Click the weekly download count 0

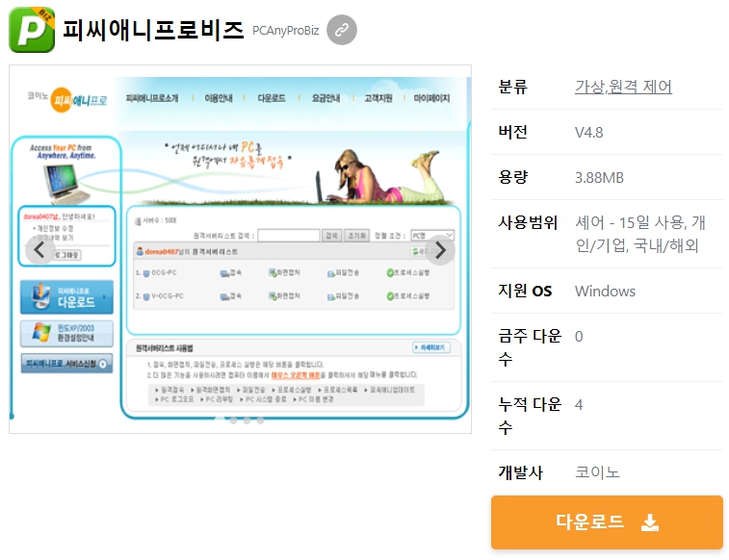579,336
